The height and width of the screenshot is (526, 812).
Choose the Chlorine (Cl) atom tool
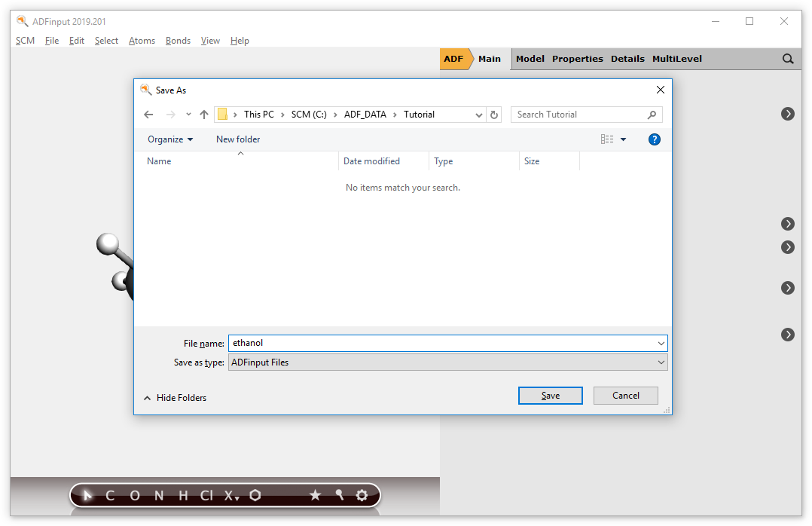tap(206, 495)
